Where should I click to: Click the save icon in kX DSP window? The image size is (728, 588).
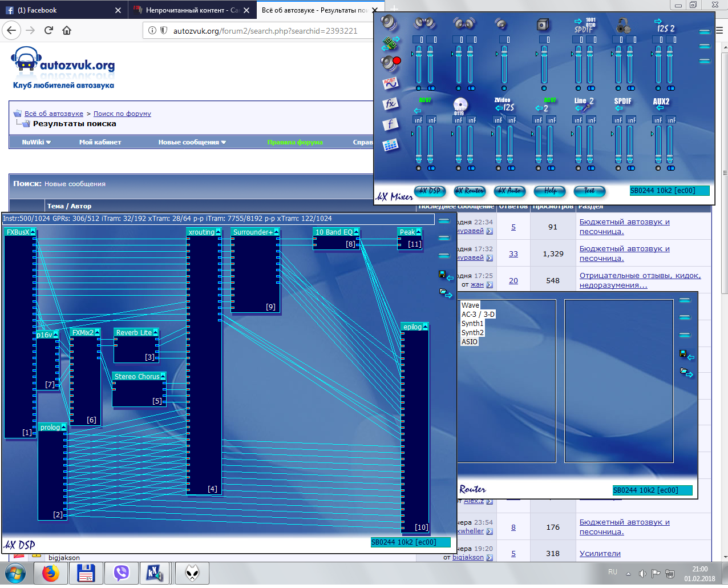(442, 275)
